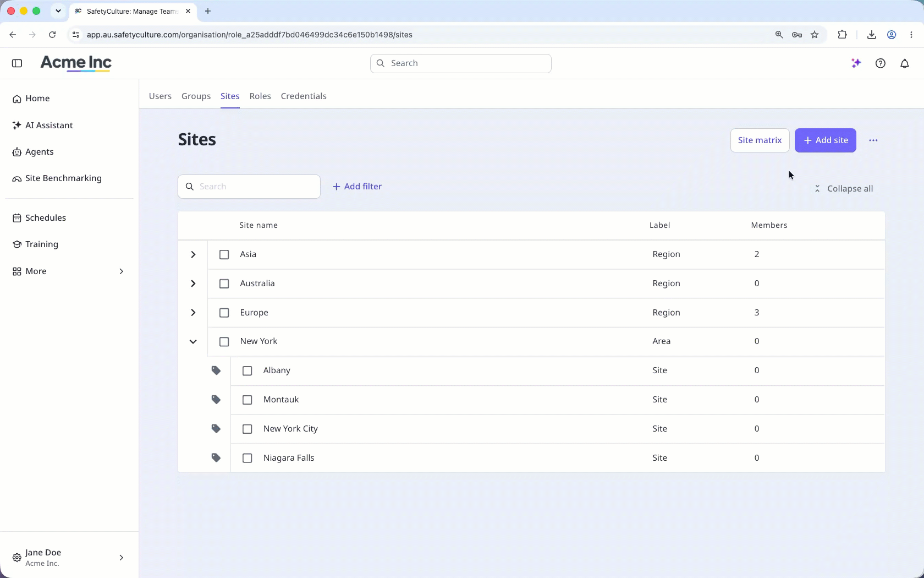Select the Montauk site checkbox
This screenshot has height=578, width=924.
pos(248,400)
